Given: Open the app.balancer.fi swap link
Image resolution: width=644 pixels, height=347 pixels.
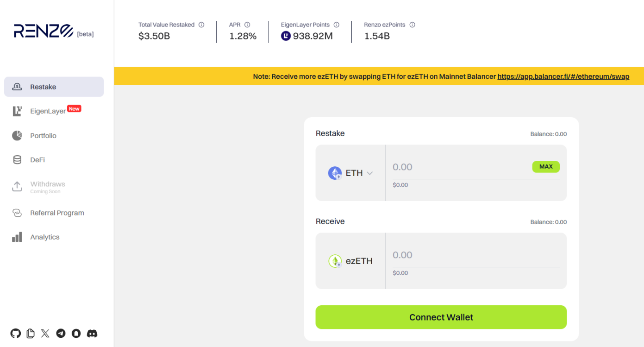Looking at the screenshot, I should click(x=563, y=76).
